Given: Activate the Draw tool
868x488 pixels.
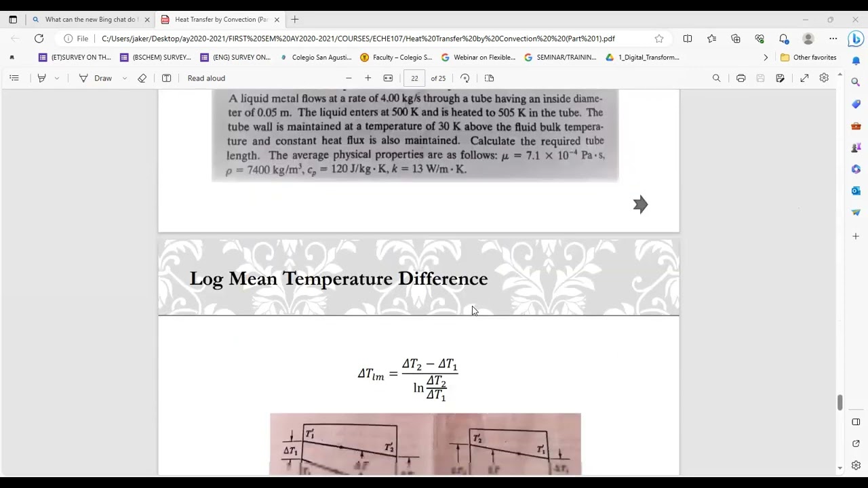Looking at the screenshot, I should (96, 78).
